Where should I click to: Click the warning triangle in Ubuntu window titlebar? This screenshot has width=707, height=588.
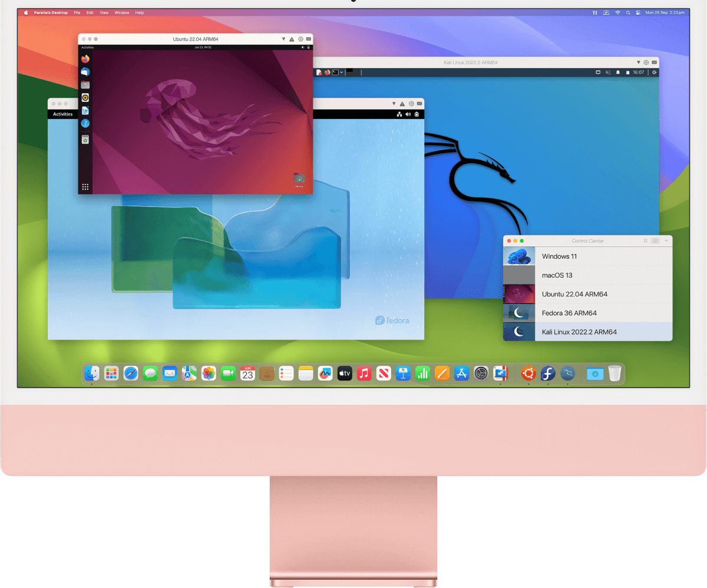point(292,39)
